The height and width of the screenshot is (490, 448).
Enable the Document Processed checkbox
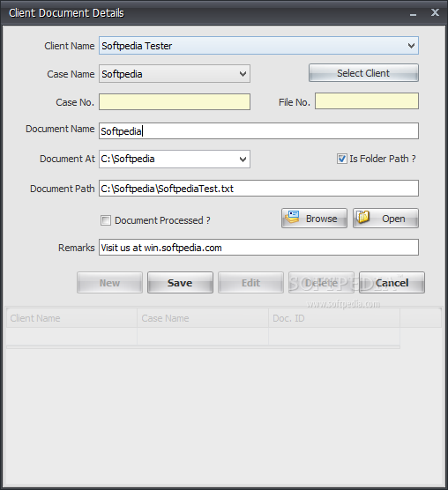106,220
